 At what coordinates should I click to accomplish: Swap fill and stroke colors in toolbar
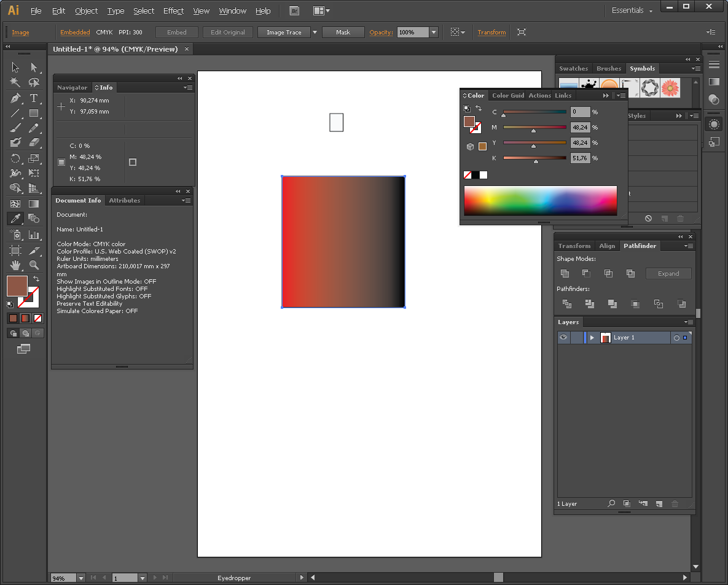pyautogui.click(x=36, y=279)
